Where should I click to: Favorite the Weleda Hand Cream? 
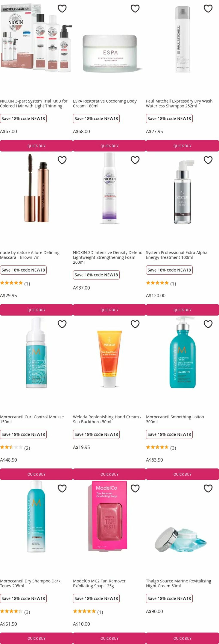(x=135, y=324)
